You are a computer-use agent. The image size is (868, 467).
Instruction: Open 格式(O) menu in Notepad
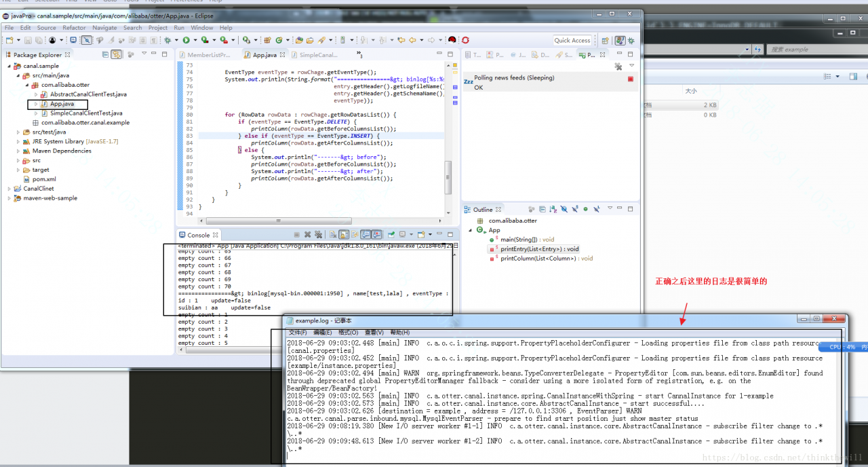click(x=348, y=333)
